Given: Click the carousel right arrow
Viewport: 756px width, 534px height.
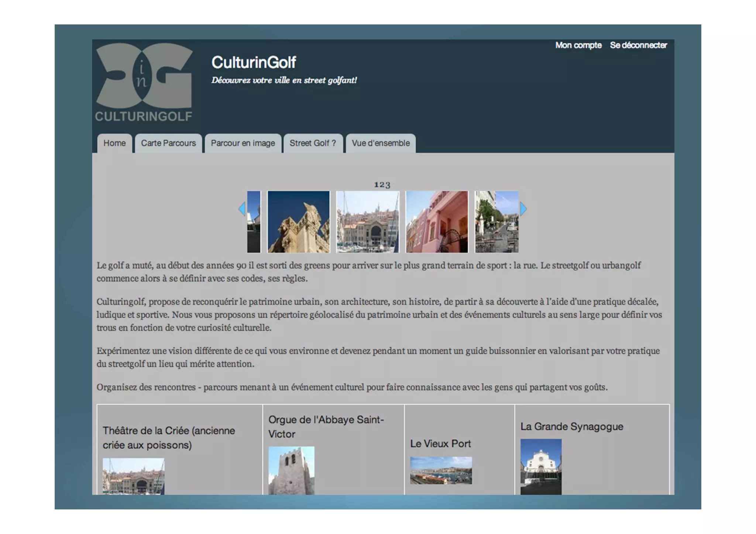Looking at the screenshot, I should [523, 209].
